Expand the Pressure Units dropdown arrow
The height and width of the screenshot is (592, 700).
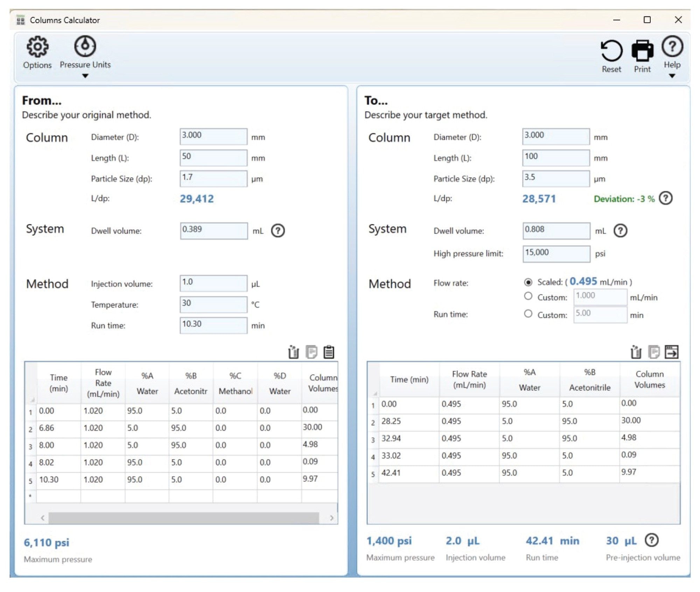pyautogui.click(x=85, y=76)
